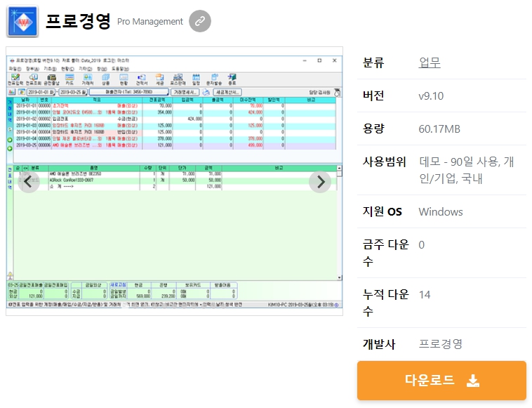This screenshot has height=408, width=532.
Task: Select the file size 60.17MB
Action: pyautogui.click(x=439, y=129)
